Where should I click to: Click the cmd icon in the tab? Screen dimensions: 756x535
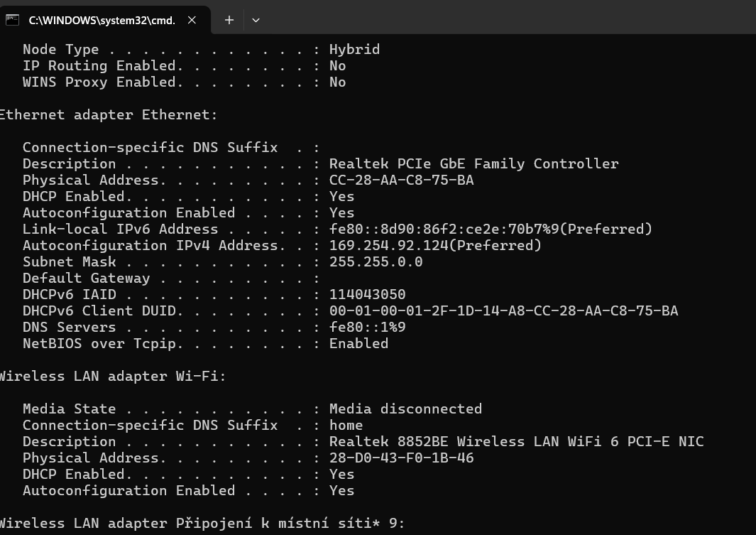[x=12, y=20]
